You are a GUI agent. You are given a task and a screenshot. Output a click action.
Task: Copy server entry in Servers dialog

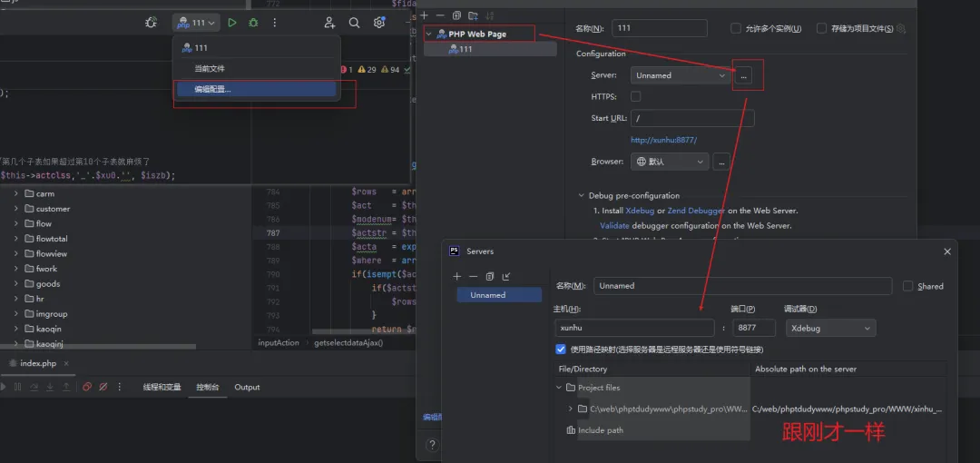tap(489, 276)
